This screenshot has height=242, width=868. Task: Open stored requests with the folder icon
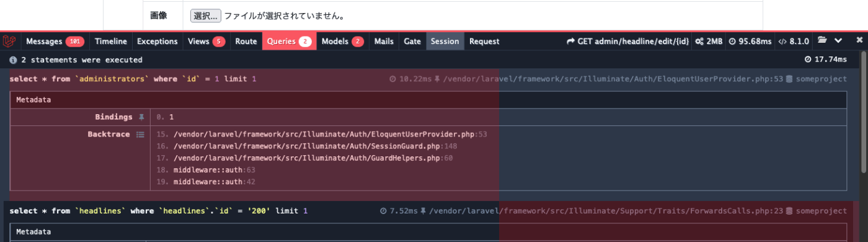(822, 41)
